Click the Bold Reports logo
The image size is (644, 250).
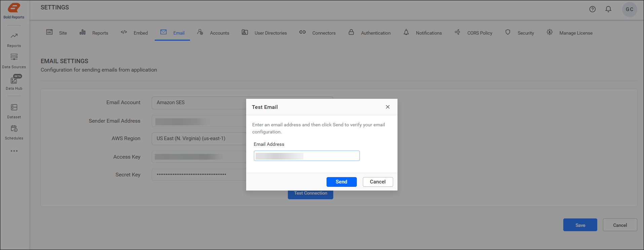click(x=14, y=11)
